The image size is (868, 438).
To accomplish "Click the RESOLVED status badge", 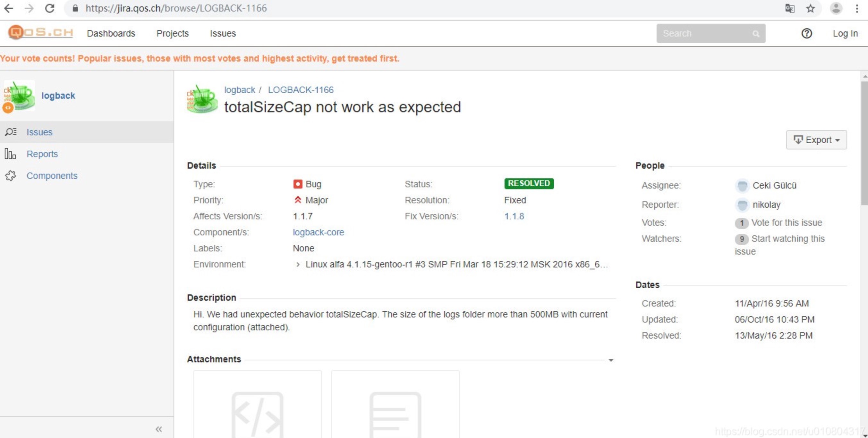I will click(x=529, y=183).
